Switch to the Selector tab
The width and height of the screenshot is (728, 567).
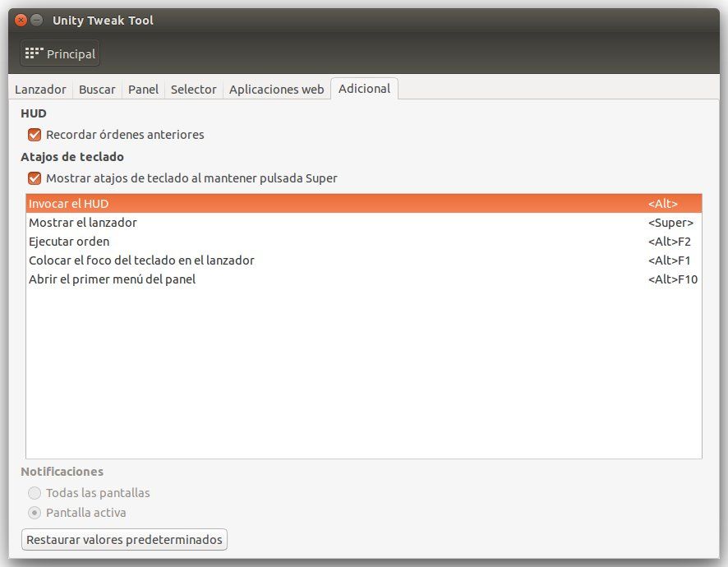[193, 90]
